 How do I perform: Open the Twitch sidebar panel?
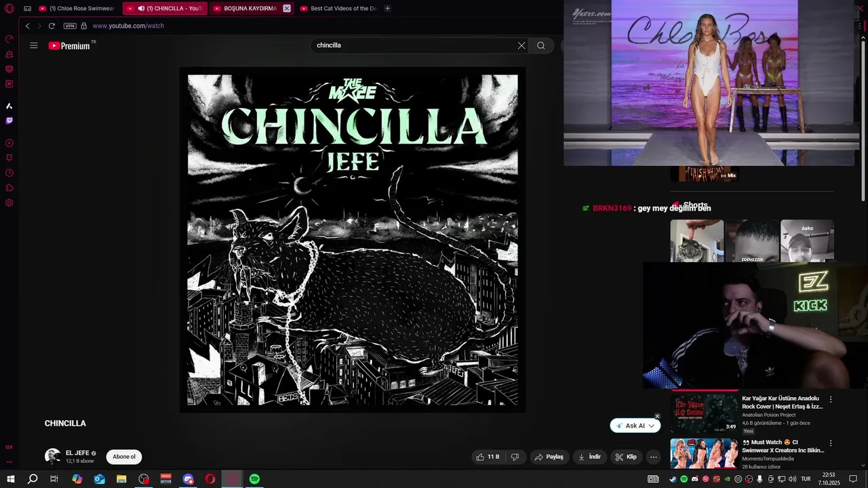[9, 121]
